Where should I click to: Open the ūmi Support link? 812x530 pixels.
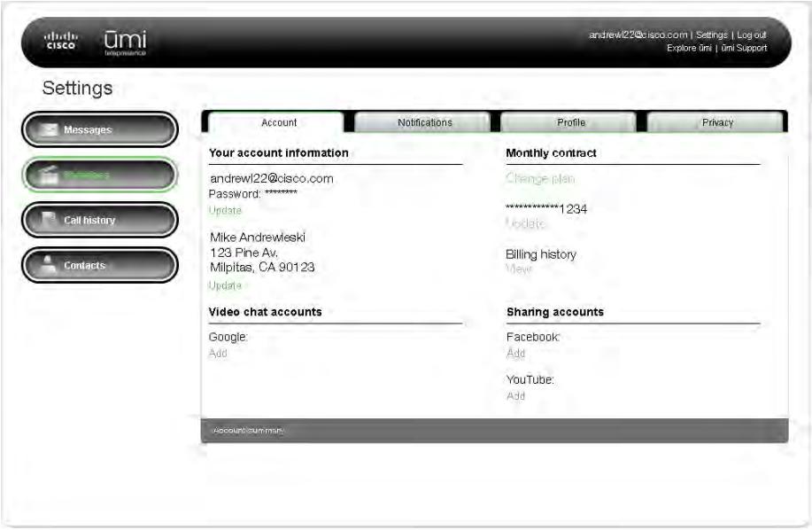[744, 48]
